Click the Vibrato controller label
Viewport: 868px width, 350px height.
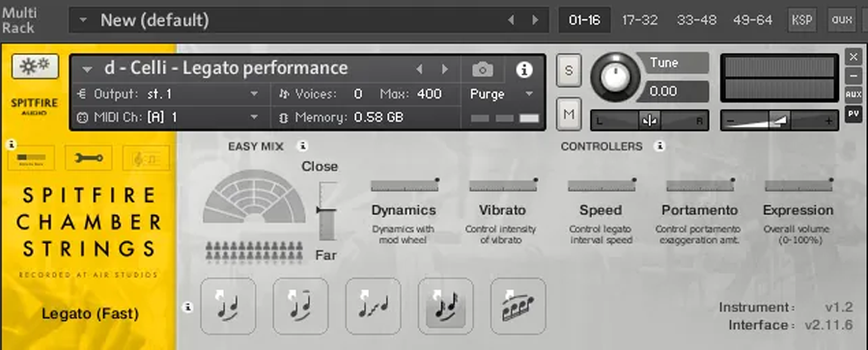(x=502, y=210)
